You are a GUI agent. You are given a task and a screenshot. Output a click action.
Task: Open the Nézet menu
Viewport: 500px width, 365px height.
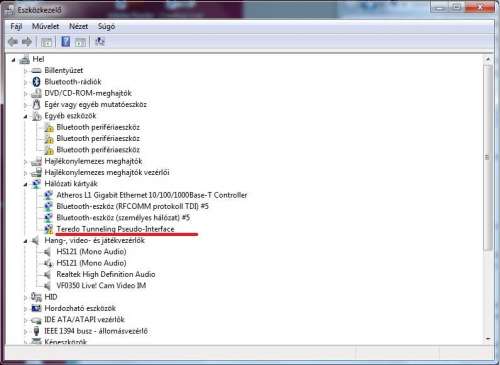tap(79, 26)
